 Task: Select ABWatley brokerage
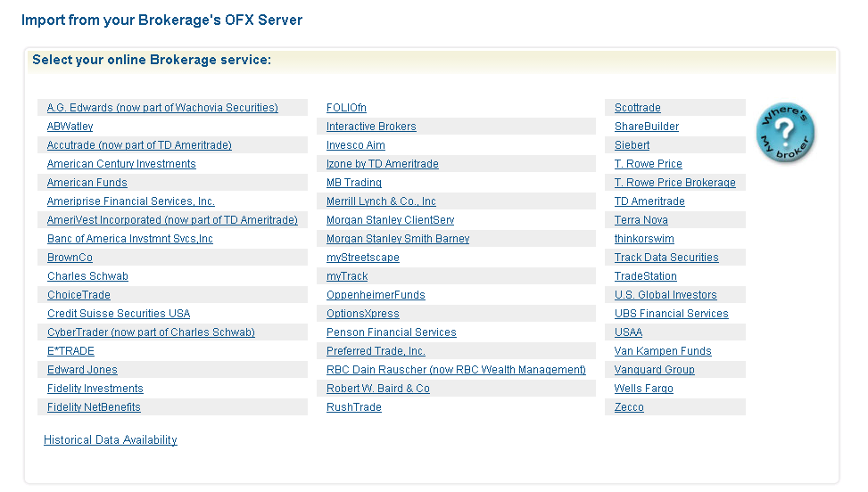click(70, 127)
